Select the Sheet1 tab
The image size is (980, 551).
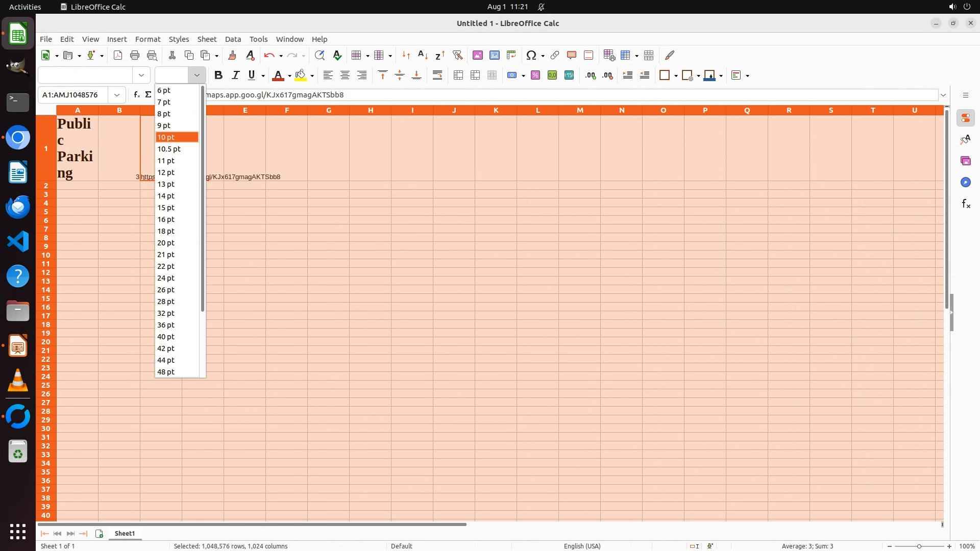coord(125,534)
